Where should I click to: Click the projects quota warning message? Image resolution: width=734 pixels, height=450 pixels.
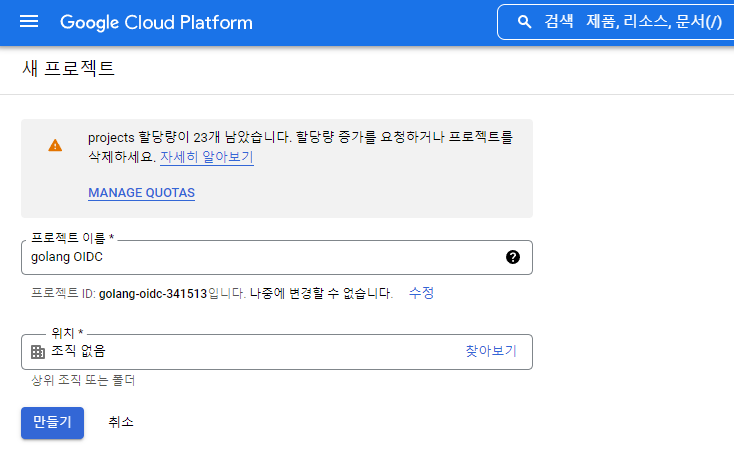(x=300, y=147)
